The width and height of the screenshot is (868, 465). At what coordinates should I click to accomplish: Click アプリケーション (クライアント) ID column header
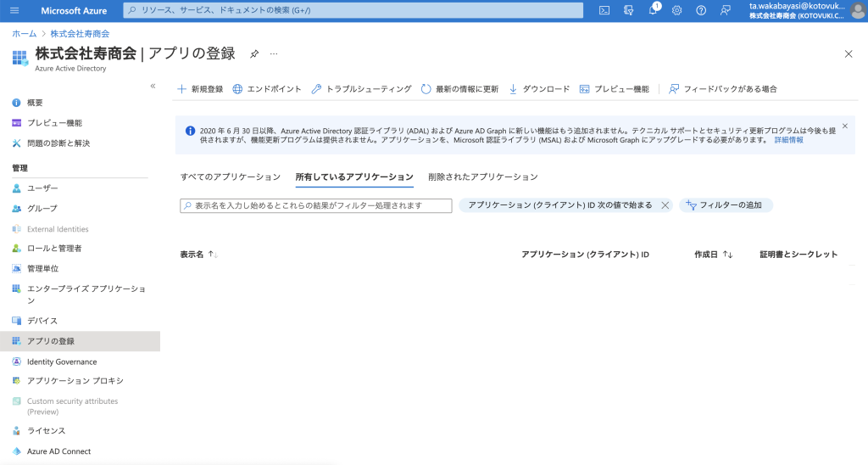585,255
